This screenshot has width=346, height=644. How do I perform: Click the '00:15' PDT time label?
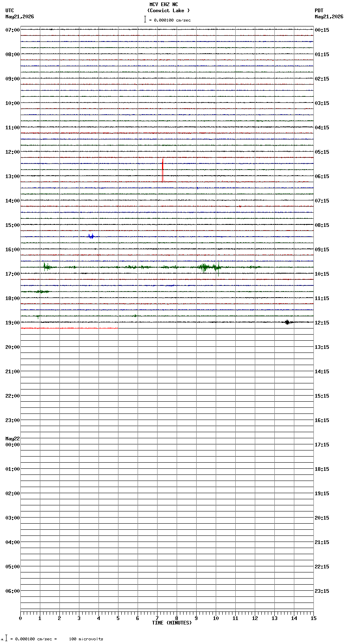322,30
